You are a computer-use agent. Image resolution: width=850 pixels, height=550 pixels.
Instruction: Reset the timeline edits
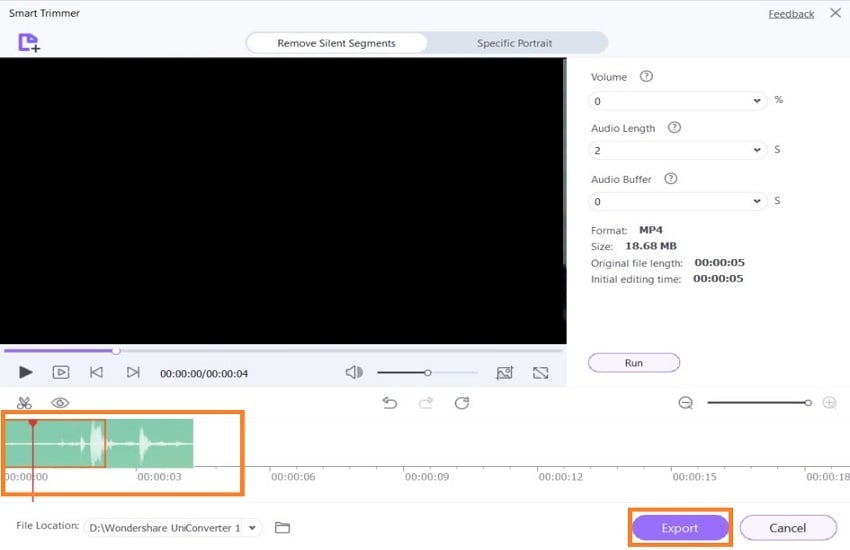(462, 403)
